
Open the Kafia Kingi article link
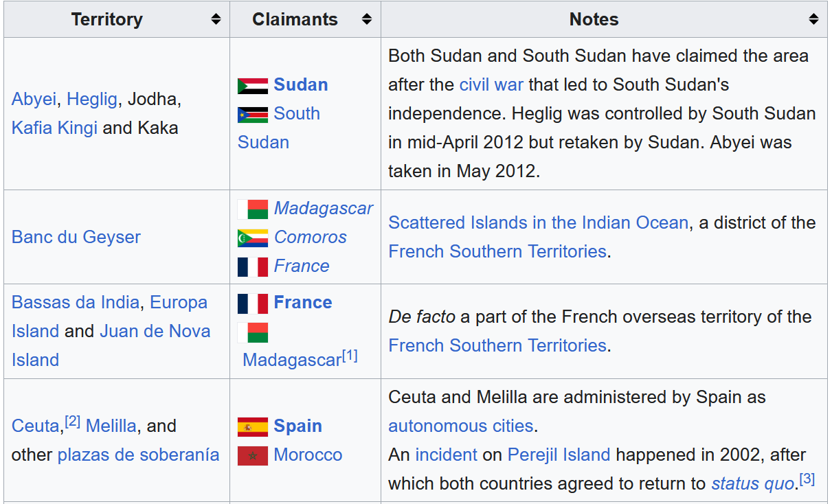54,128
